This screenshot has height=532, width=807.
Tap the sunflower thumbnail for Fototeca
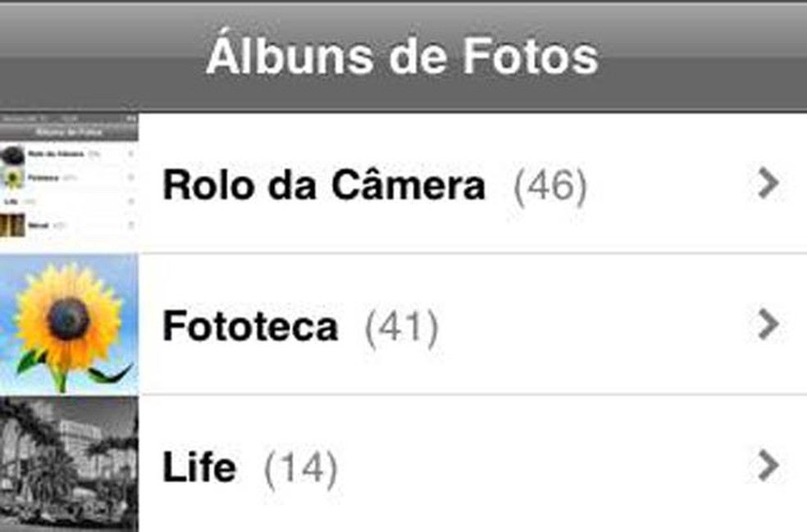click(69, 324)
